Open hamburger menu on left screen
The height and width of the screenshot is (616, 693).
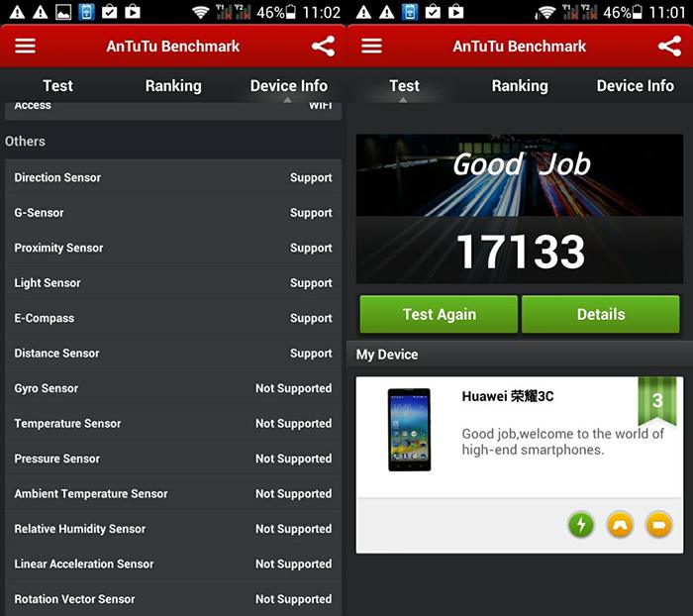click(25, 46)
